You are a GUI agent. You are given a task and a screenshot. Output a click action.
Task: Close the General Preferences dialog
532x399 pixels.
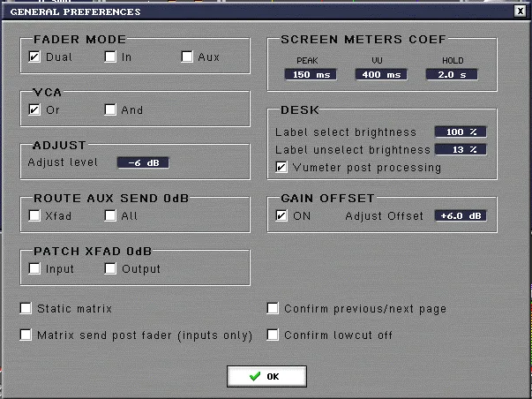click(x=521, y=11)
